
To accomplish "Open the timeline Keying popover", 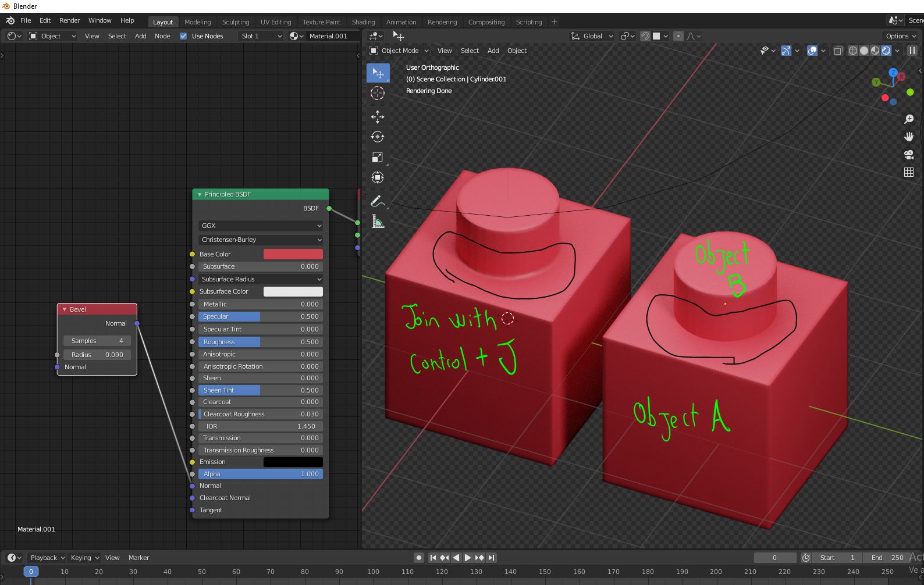I will pyautogui.click(x=84, y=558).
